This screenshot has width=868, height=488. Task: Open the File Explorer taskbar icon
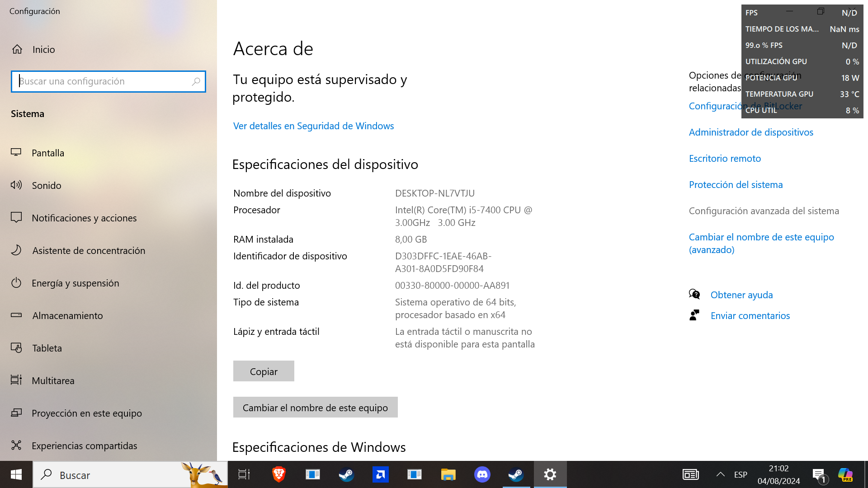point(448,474)
